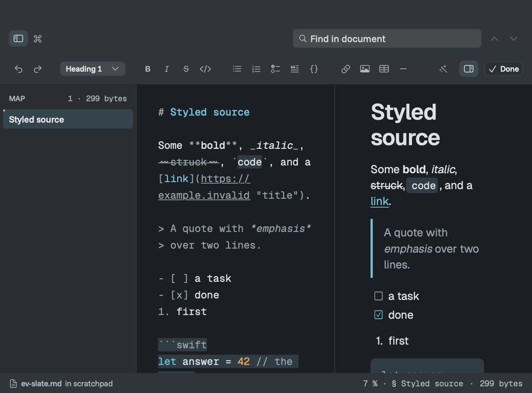This screenshot has height=393, width=532.
Task: Toggle the preview side panel
Action: click(x=469, y=69)
